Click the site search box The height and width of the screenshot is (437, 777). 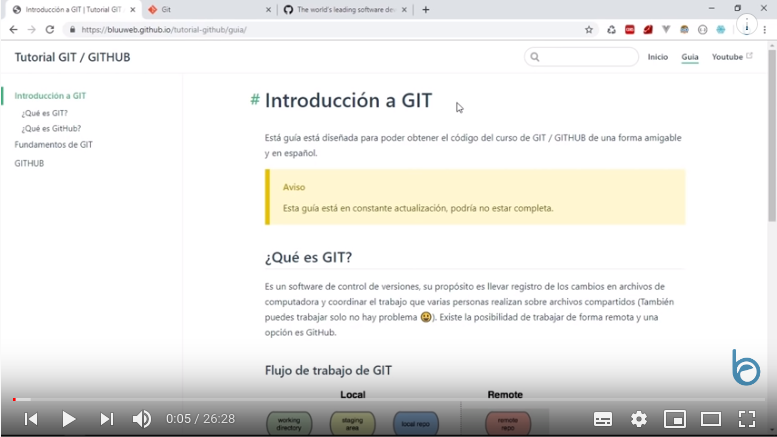point(581,57)
